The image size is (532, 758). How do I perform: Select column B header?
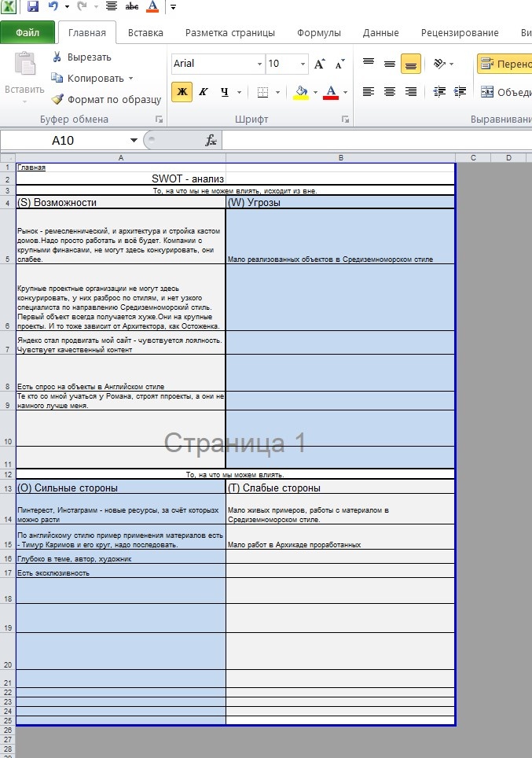[341, 157]
